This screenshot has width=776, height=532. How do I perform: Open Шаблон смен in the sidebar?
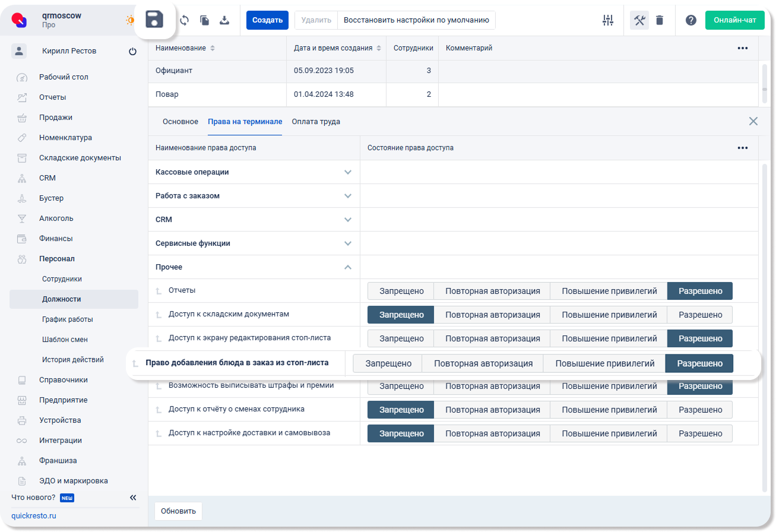(x=65, y=340)
